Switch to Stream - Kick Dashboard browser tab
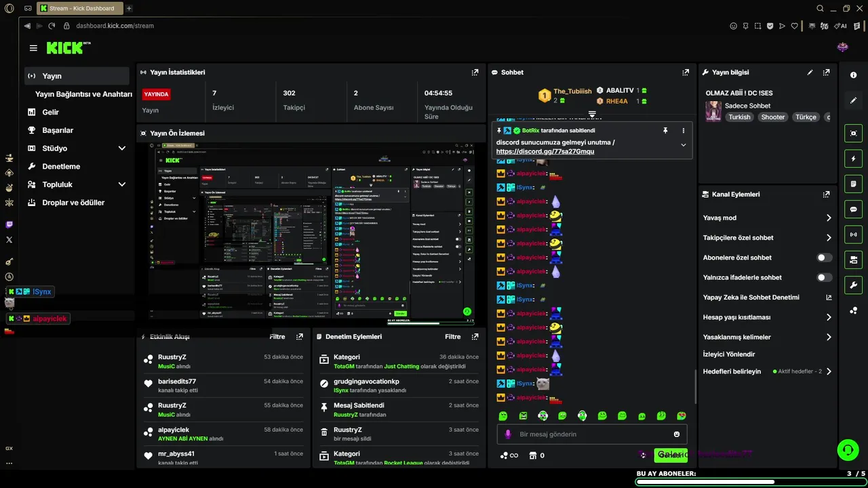 80,8
